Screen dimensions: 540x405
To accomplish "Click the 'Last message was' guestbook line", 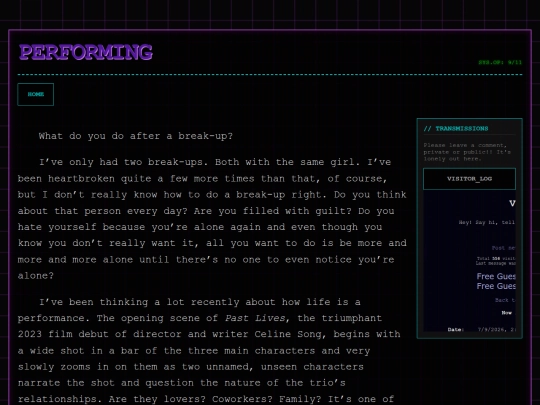I will click(496, 263).
